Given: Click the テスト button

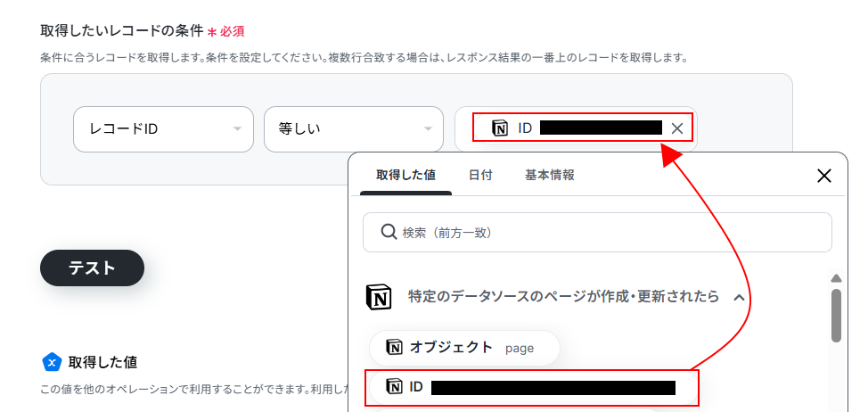Looking at the screenshot, I should click(92, 268).
